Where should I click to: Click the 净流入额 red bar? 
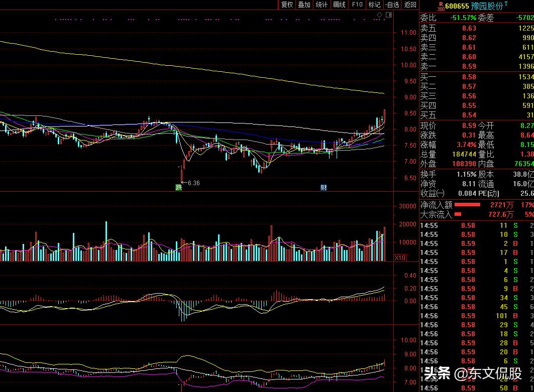click(467, 205)
